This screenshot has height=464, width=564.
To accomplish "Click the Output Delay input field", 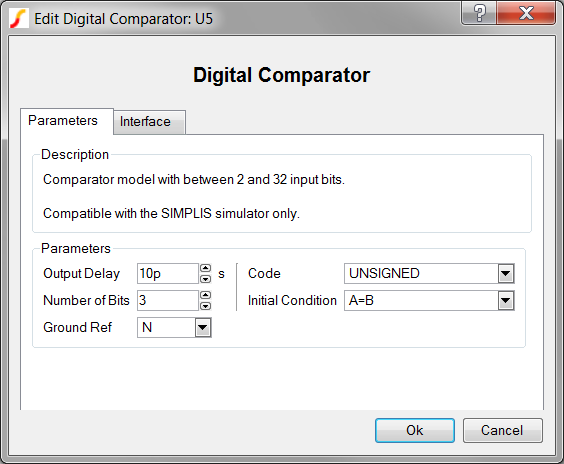I will pos(168,274).
